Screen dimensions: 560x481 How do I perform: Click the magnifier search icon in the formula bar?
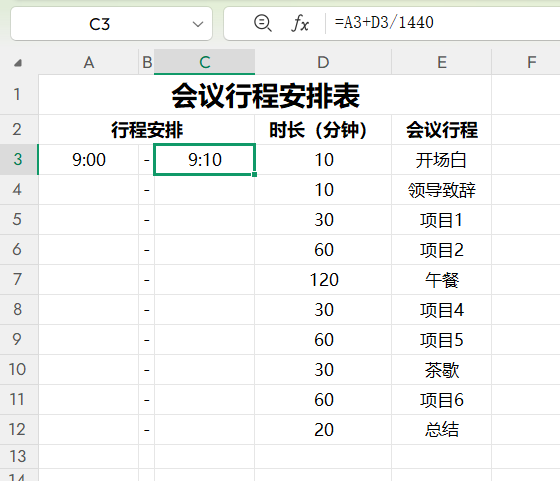[x=262, y=23]
